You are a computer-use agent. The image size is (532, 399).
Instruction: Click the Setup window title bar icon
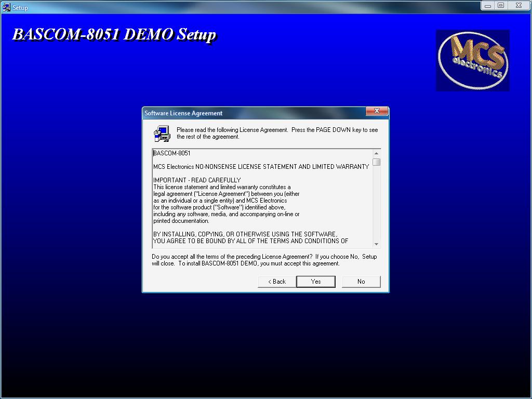click(6, 7)
